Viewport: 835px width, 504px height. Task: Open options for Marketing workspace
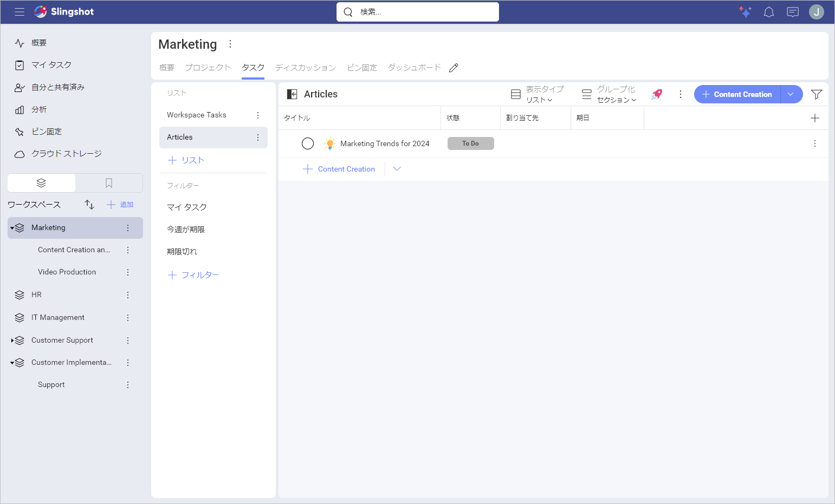(x=128, y=228)
